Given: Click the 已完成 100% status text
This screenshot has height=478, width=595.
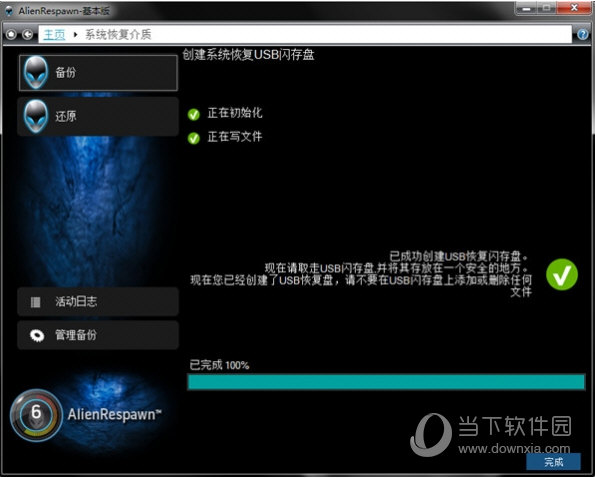Looking at the screenshot, I should (x=219, y=365).
